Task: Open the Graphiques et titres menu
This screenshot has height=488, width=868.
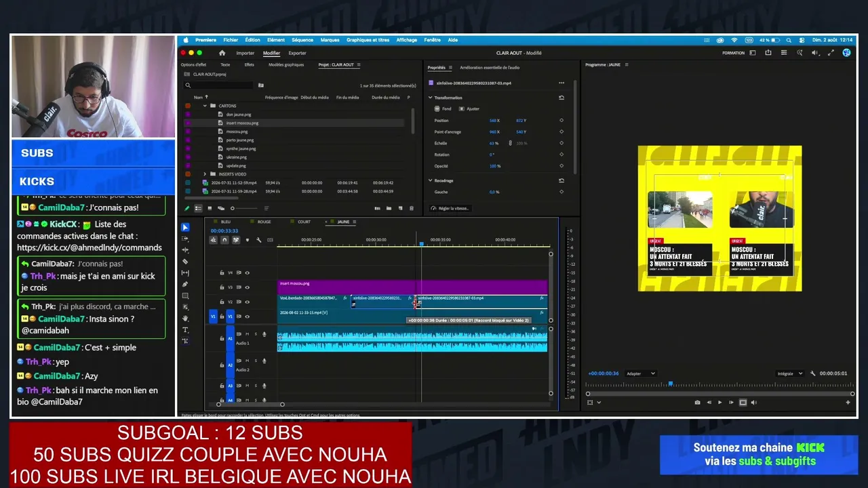Action: (x=368, y=40)
